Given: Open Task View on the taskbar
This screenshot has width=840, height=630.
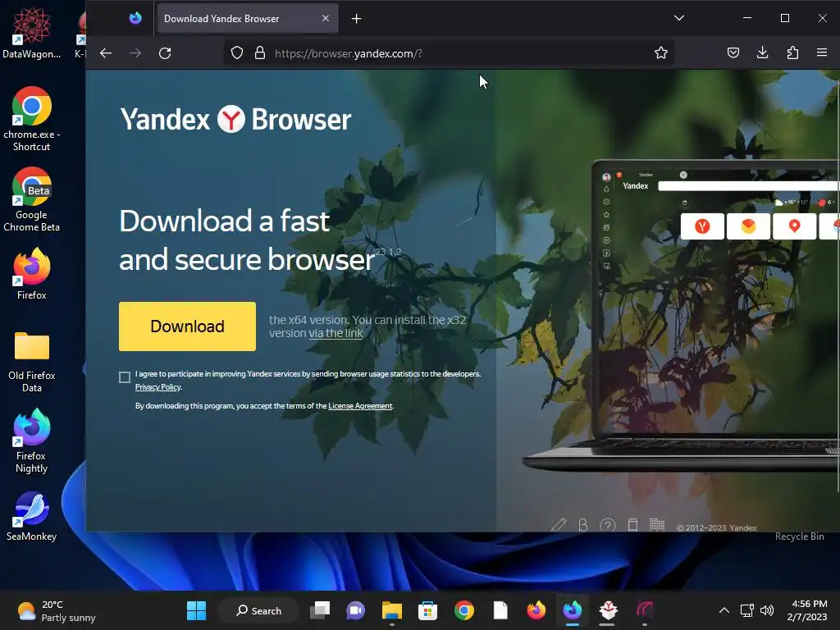Looking at the screenshot, I should [320, 610].
